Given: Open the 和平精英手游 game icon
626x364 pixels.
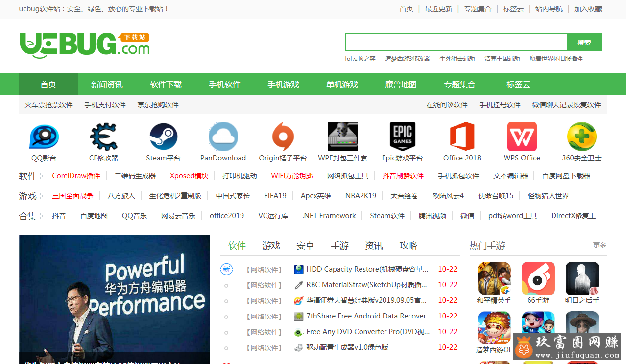Looking at the screenshot, I should (x=494, y=278).
